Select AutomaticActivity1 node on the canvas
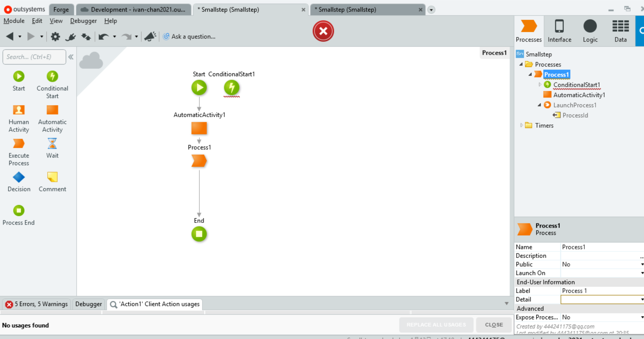The height and width of the screenshot is (339, 644). coord(199,128)
